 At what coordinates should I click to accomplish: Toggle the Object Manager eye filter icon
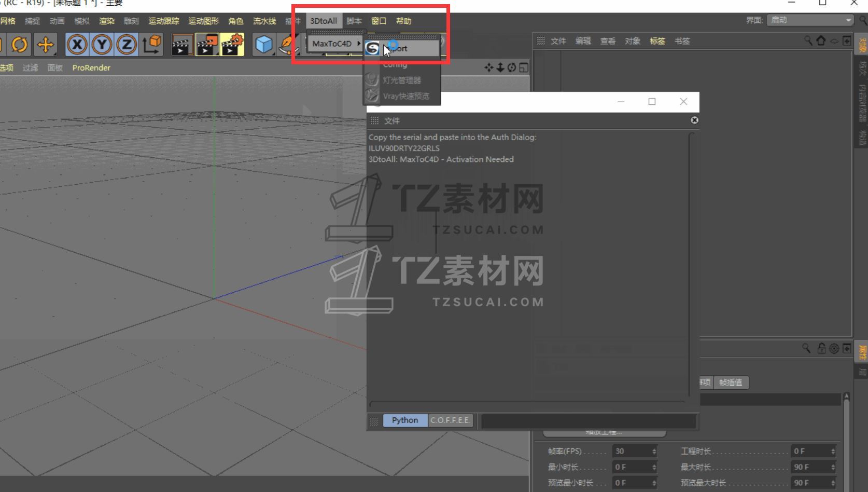(834, 41)
